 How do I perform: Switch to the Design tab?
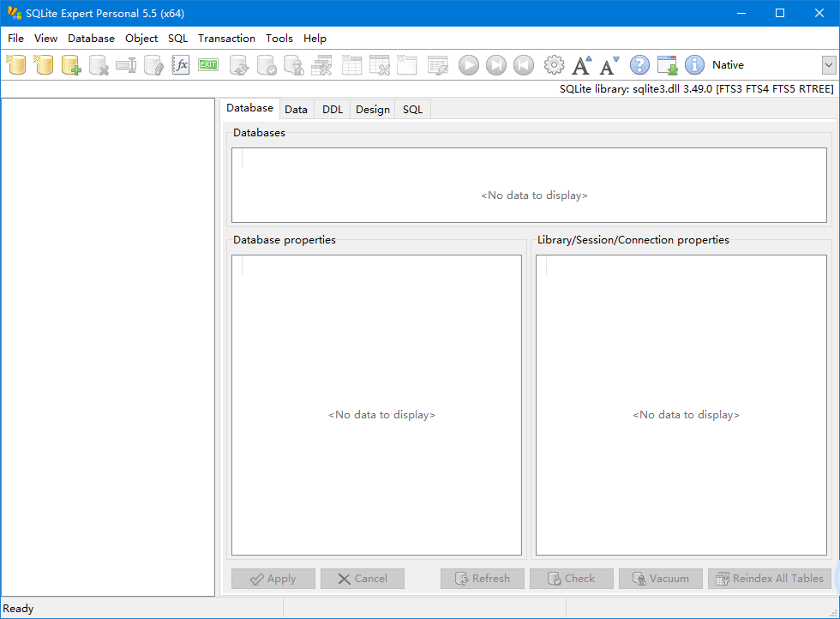373,110
